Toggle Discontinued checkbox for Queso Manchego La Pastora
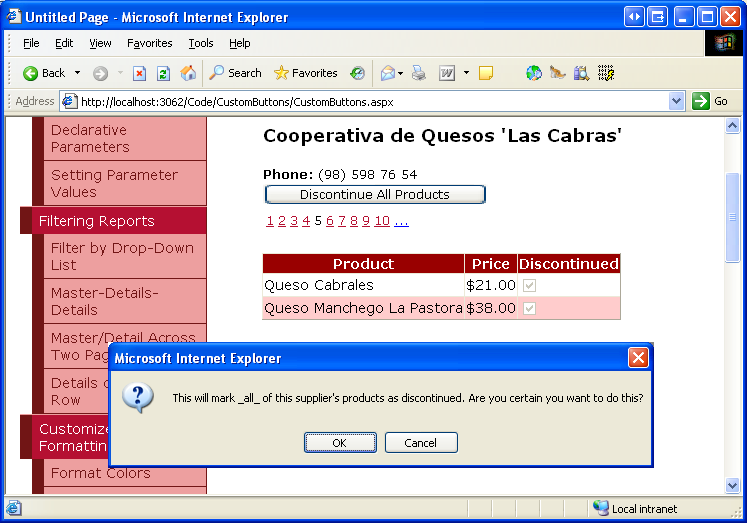The image size is (747, 523). [x=530, y=308]
